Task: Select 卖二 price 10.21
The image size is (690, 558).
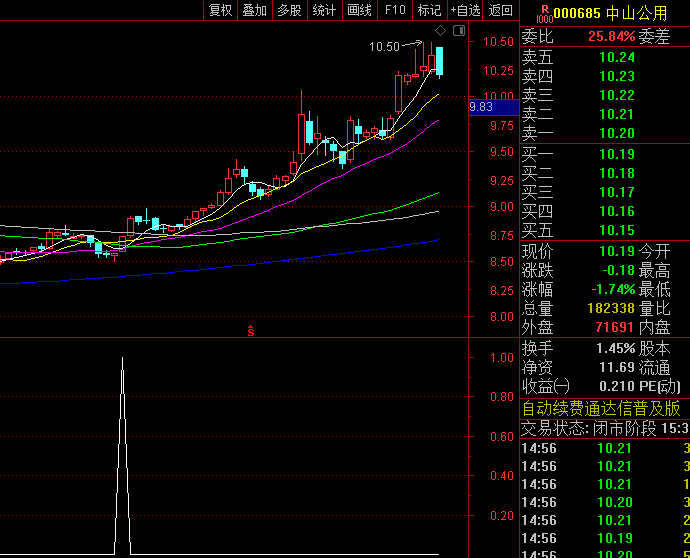Action: tap(617, 114)
